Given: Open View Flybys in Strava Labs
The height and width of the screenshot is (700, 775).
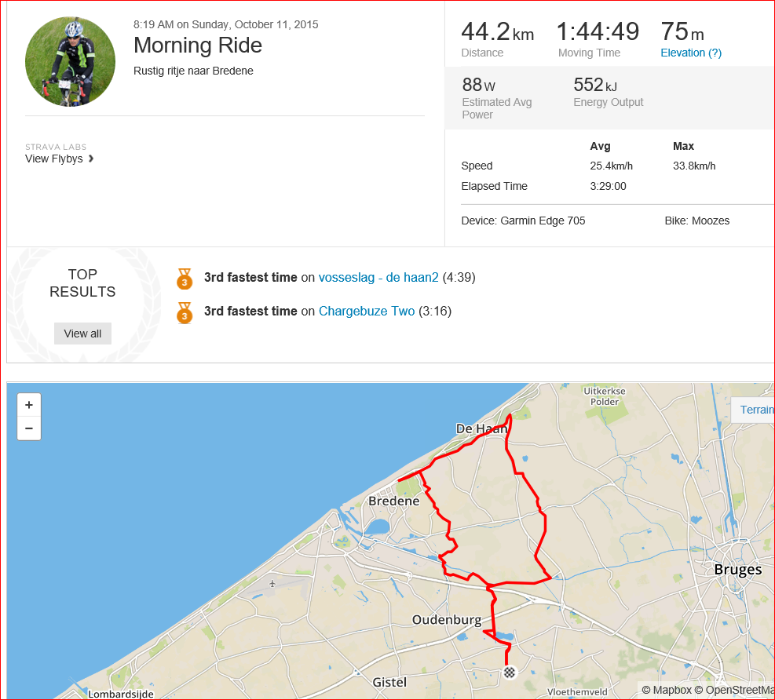Looking at the screenshot, I should tap(54, 159).
